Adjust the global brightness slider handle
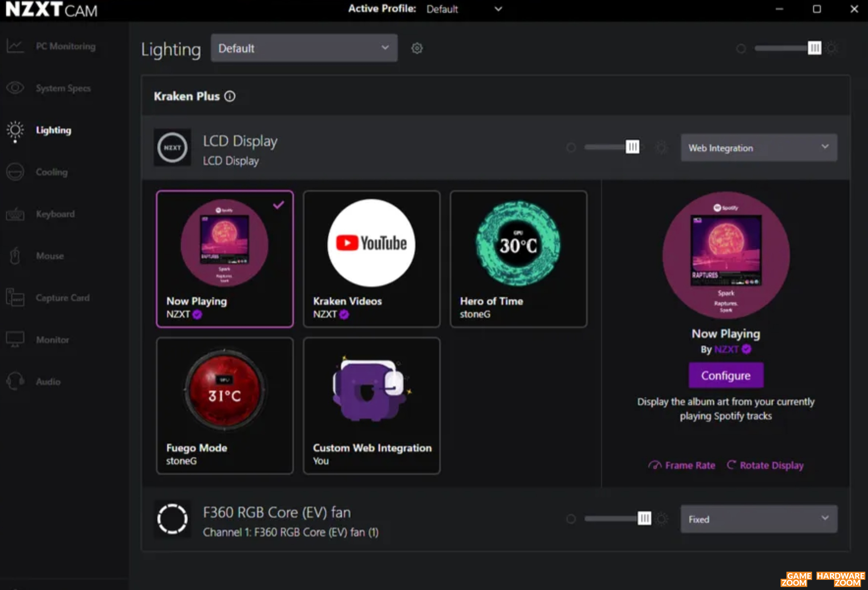The height and width of the screenshot is (590, 868). [815, 48]
